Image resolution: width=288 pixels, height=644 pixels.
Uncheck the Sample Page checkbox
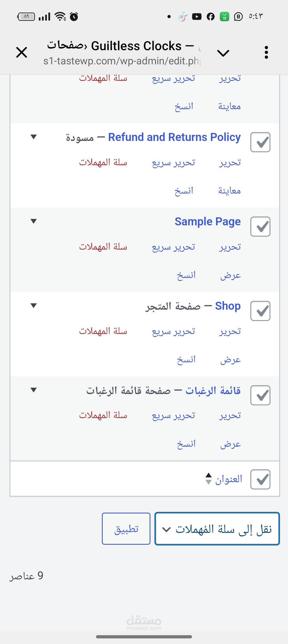tap(260, 226)
